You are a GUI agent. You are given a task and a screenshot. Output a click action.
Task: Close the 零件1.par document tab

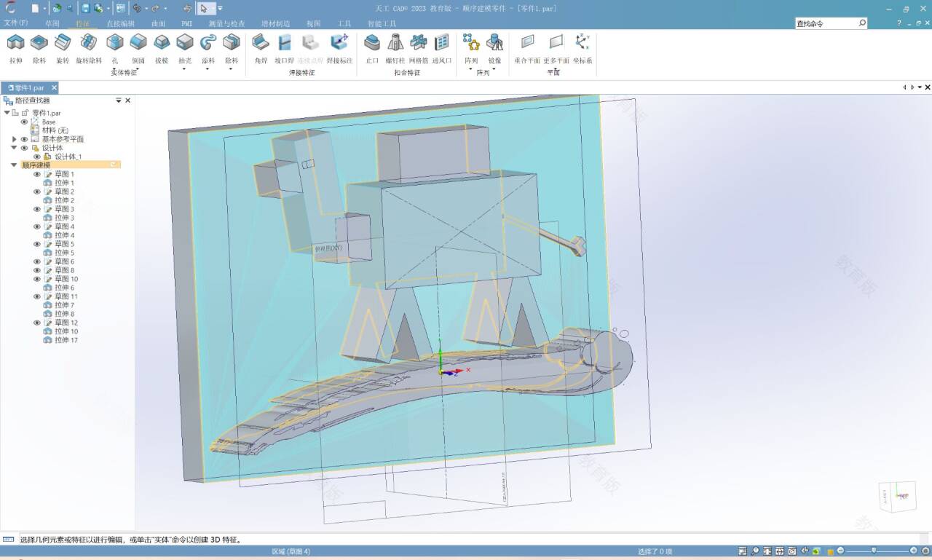(x=54, y=87)
